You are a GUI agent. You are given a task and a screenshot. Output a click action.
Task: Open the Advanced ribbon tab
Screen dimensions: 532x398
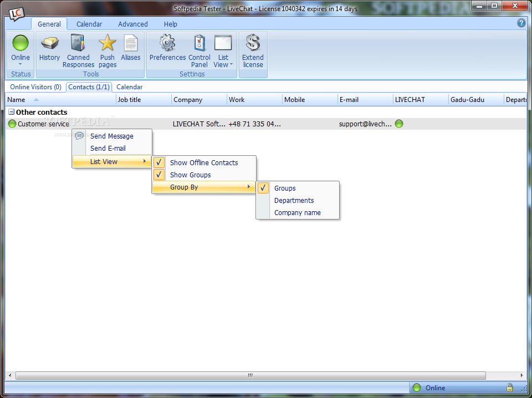(x=132, y=24)
